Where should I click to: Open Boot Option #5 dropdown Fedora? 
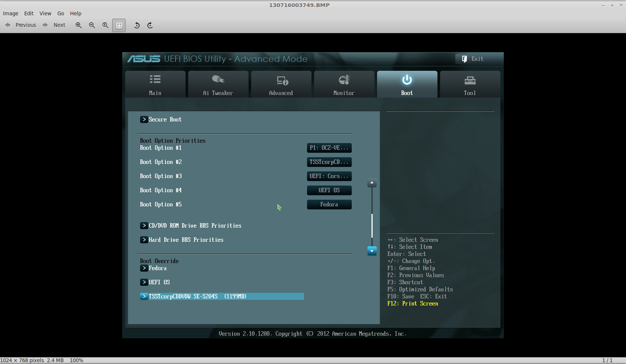[x=329, y=205]
